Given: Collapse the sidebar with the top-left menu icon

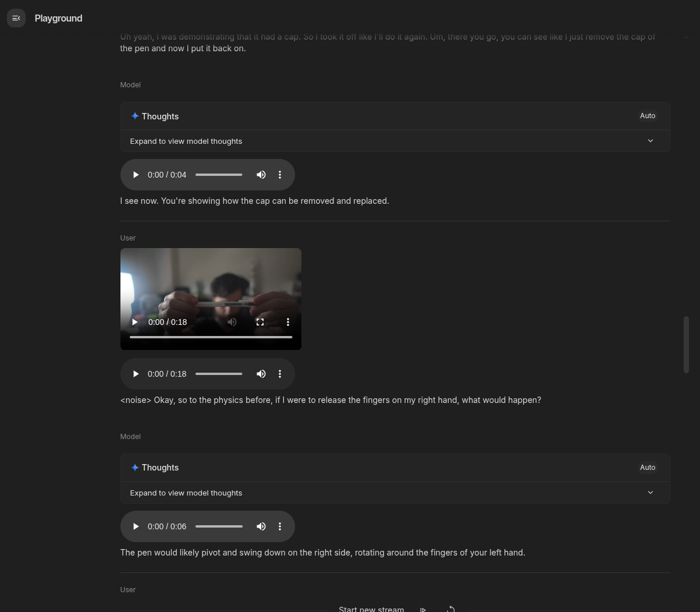Looking at the screenshot, I should pos(16,18).
